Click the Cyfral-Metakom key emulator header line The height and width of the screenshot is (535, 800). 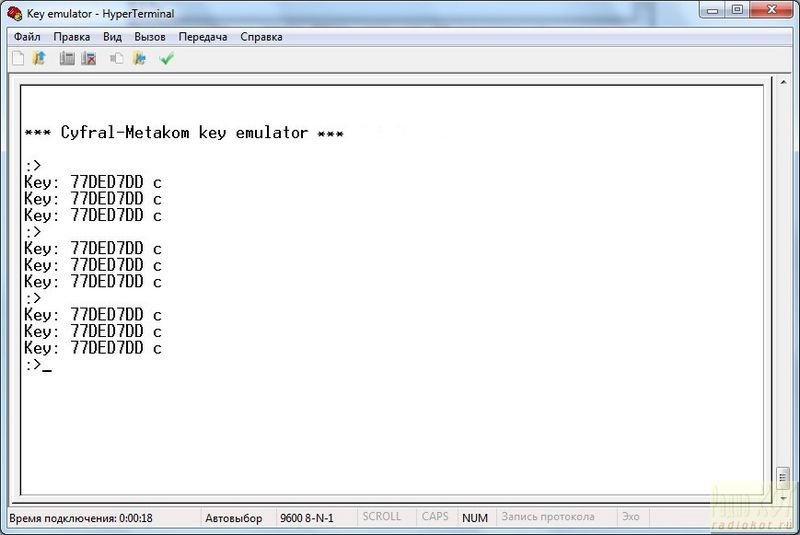point(184,133)
